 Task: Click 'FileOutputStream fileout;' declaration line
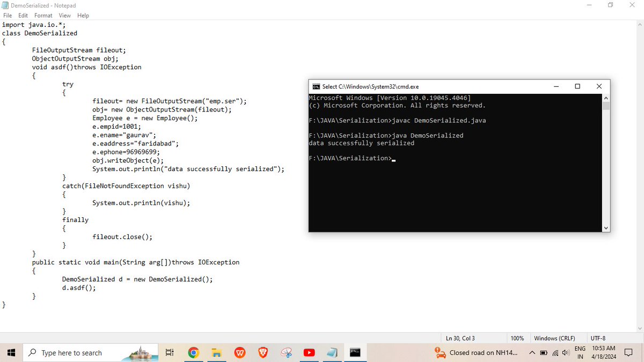[x=79, y=50]
